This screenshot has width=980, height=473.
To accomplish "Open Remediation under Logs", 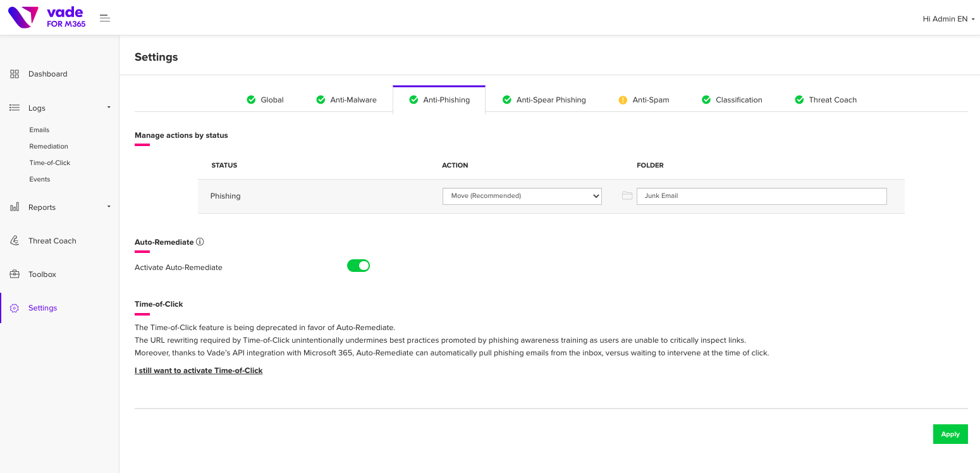I will click(49, 146).
